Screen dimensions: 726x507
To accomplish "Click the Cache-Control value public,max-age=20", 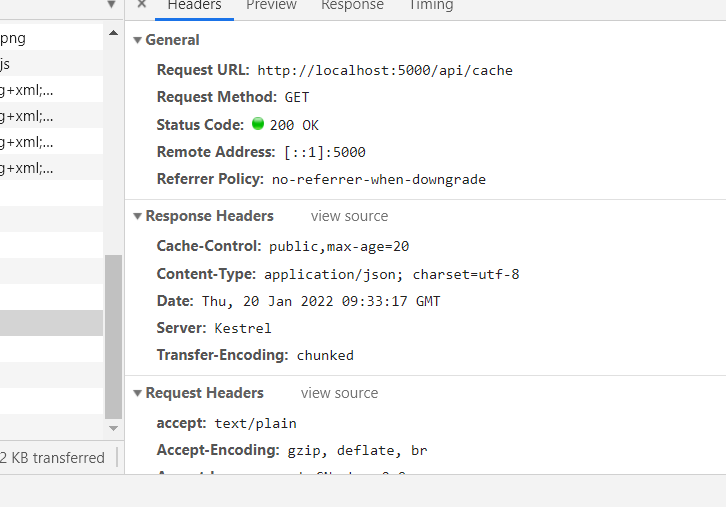I will point(339,246).
